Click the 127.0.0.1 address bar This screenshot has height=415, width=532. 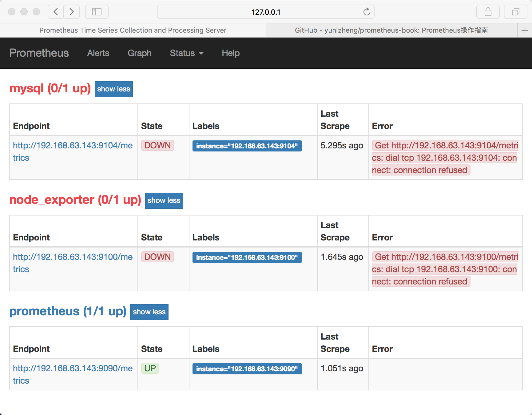(x=266, y=12)
